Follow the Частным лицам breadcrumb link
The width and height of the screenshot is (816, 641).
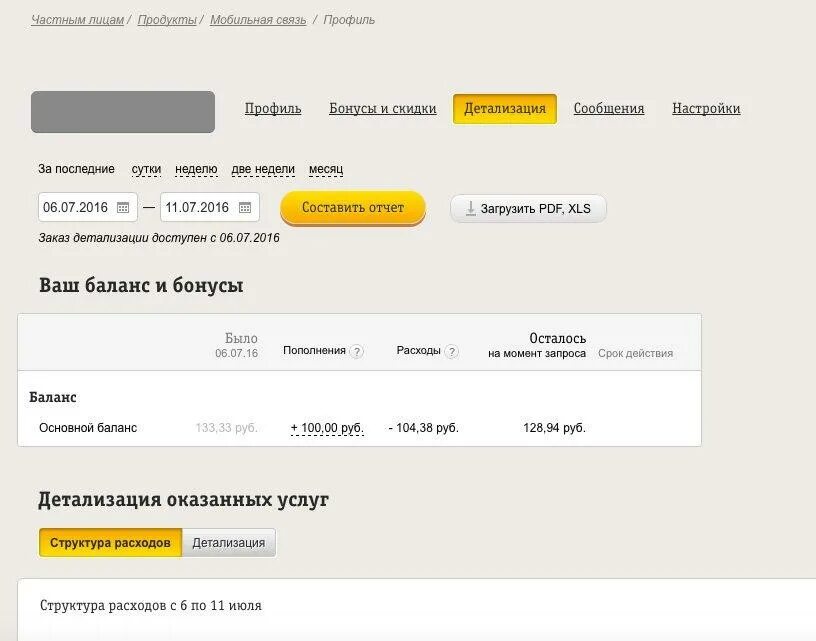[78, 20]
